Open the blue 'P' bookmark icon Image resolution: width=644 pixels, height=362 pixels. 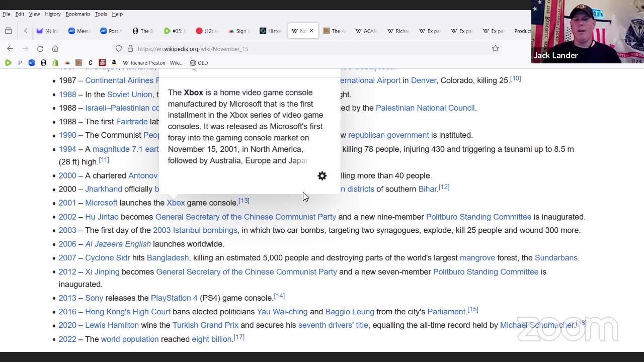[x=20, y=63]
